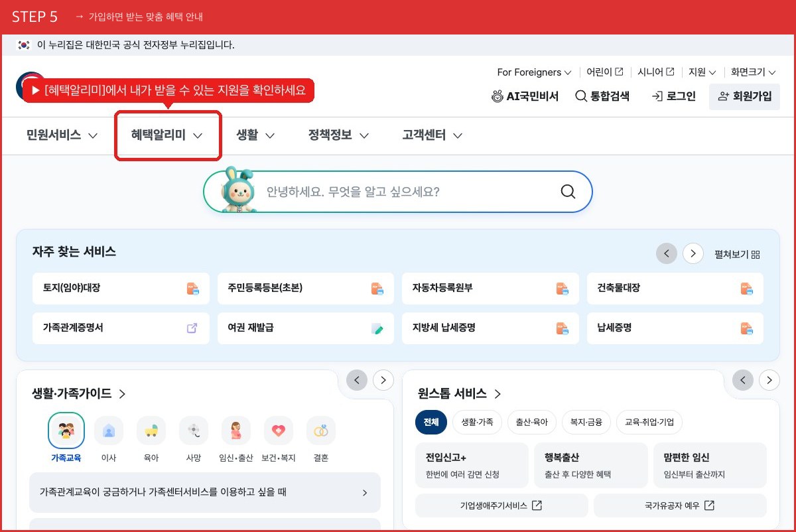Open the 민원서비스 menu

click(x=62, y=135)
